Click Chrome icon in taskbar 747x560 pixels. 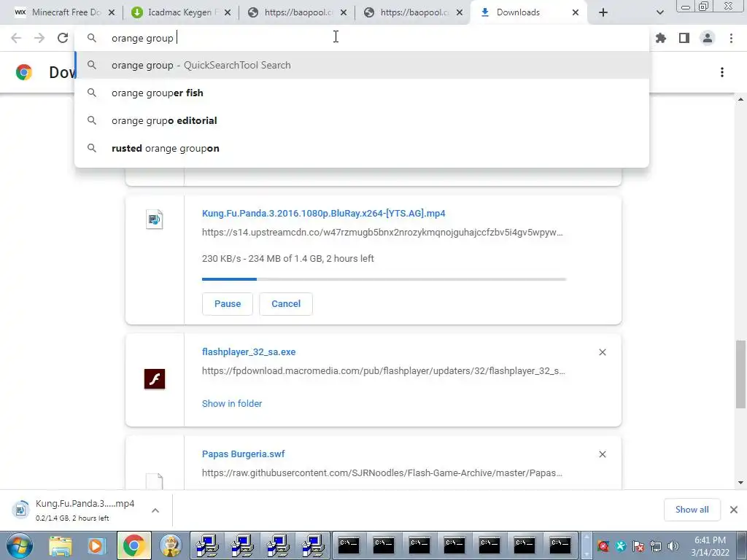[x=134, y=545]
